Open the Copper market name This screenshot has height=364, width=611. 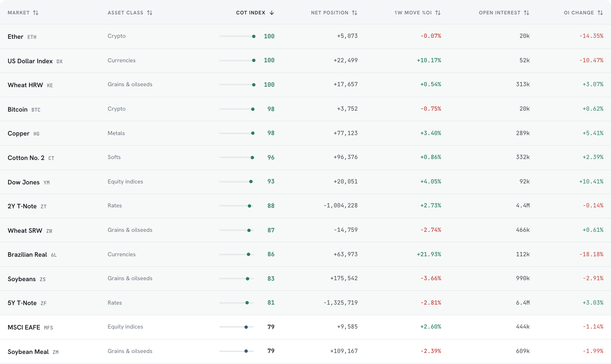click(x=19, y=133)
